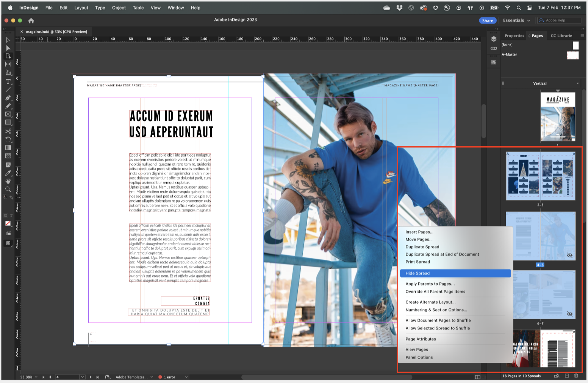
Task: Open the Links panel icon
Action: click(x=494, y=48)
